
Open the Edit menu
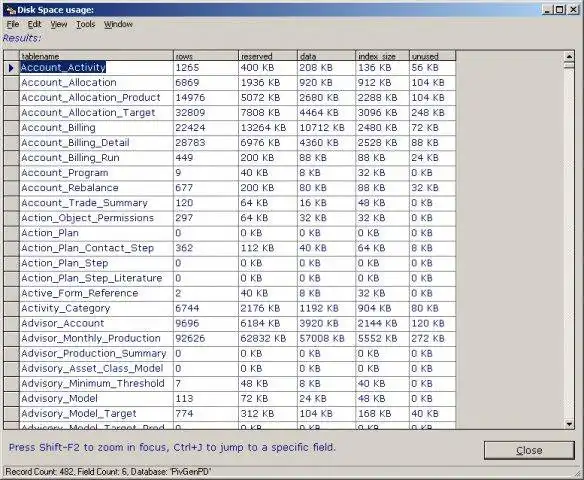[x=34, y=24]
